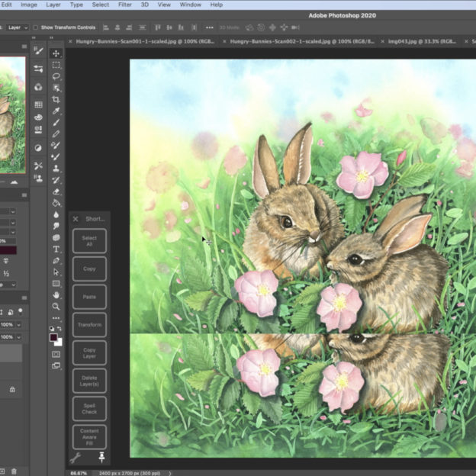This screenshot has width=476, height=476.
Task: Select the Path Selection tool
Action: 56,272
